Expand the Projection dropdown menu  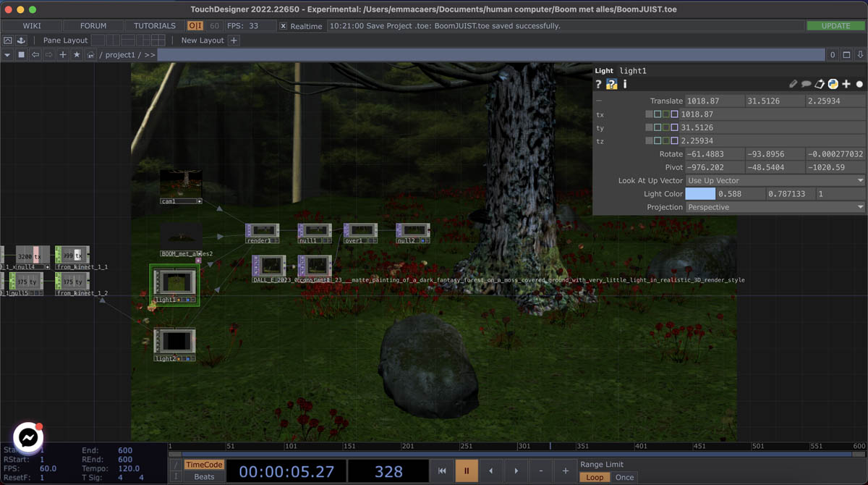[x=775, y=207]
